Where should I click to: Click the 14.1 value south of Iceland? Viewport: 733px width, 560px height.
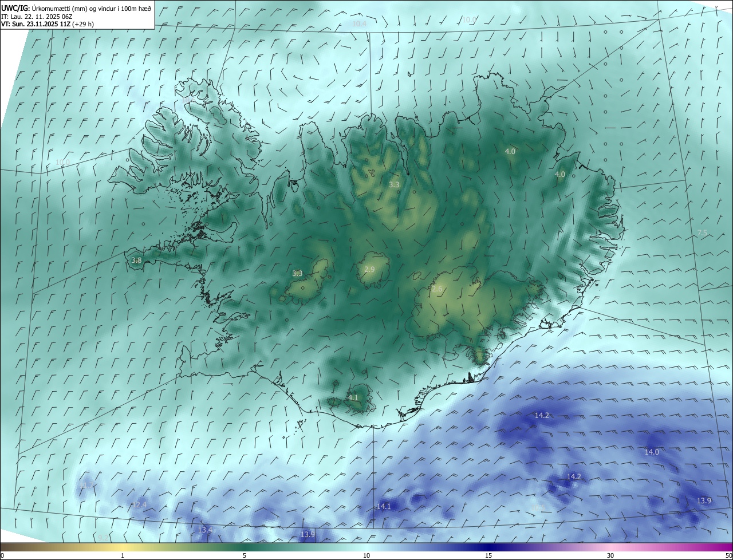click(384, 506)
